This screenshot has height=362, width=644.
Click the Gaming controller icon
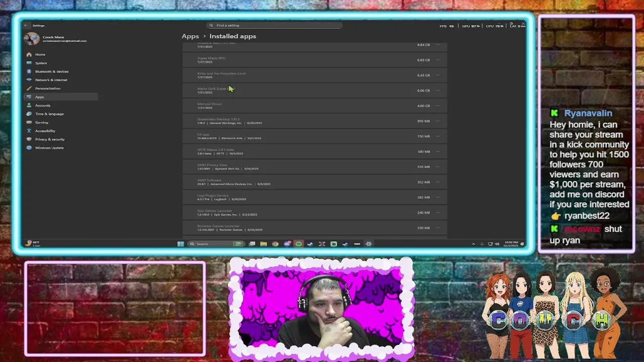29,122
